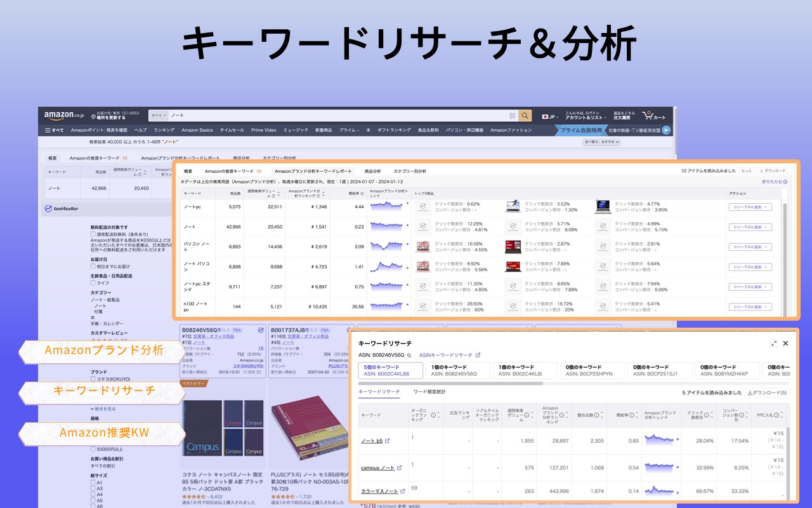Open the JP language selector
812x508 pixels.
(x=549, y=117)
